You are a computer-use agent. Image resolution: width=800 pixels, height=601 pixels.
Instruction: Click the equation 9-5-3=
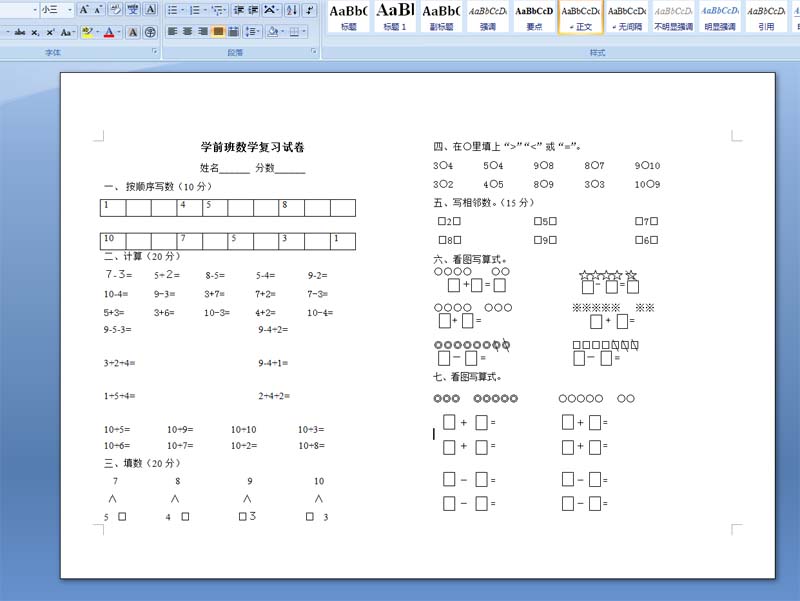click(117, 330)
